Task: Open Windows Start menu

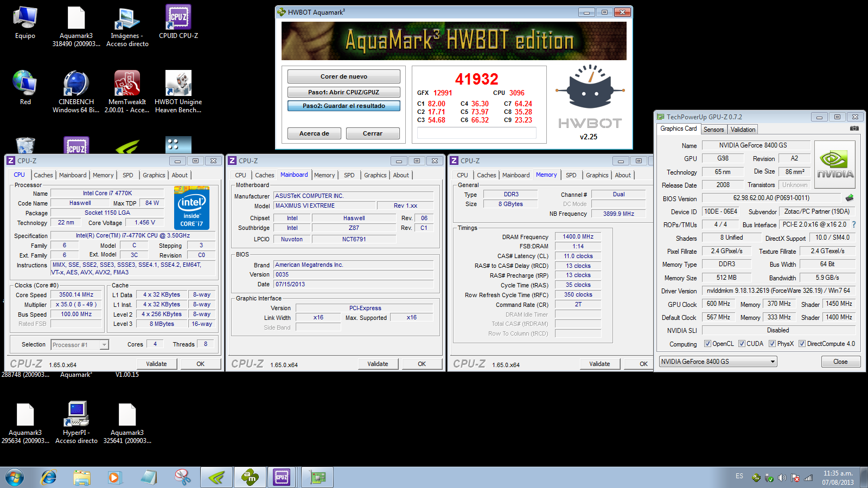Action: [15, 477]
